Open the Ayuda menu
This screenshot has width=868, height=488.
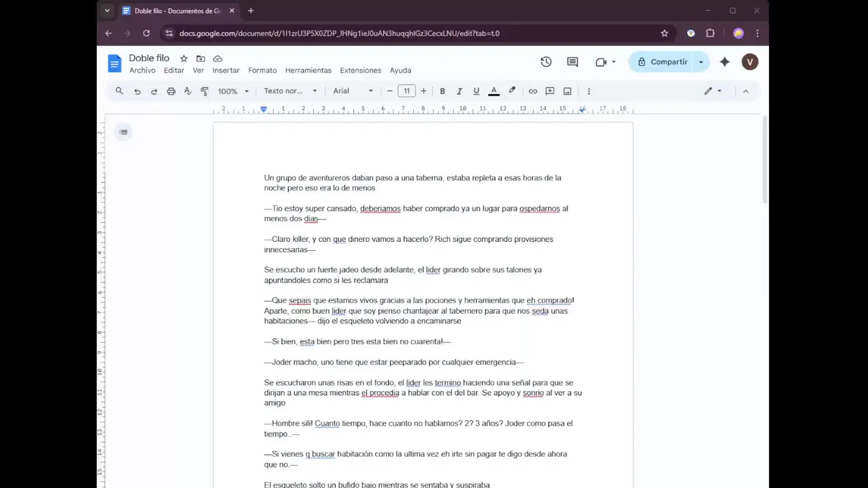pyautogui.click(x=401, y=70)
